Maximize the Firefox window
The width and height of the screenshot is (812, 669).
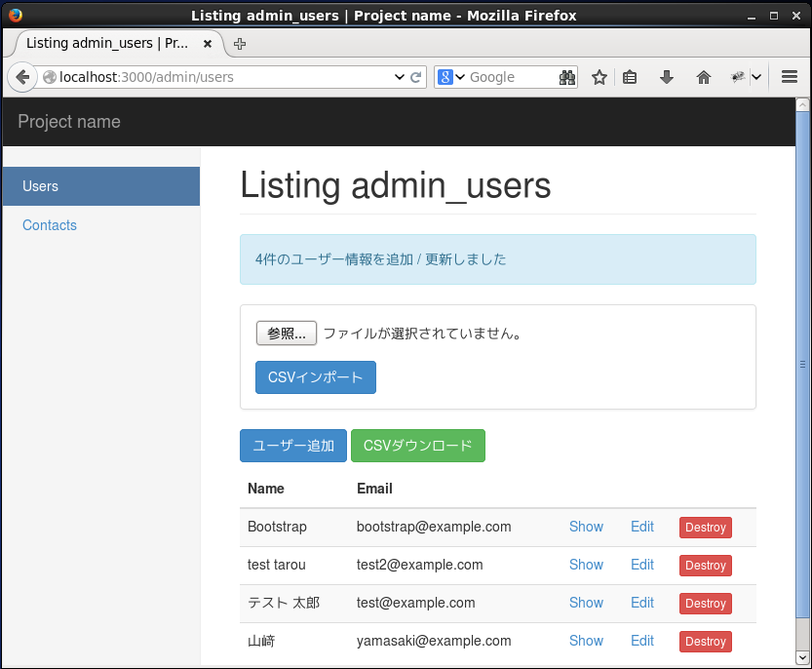(774, 16)
